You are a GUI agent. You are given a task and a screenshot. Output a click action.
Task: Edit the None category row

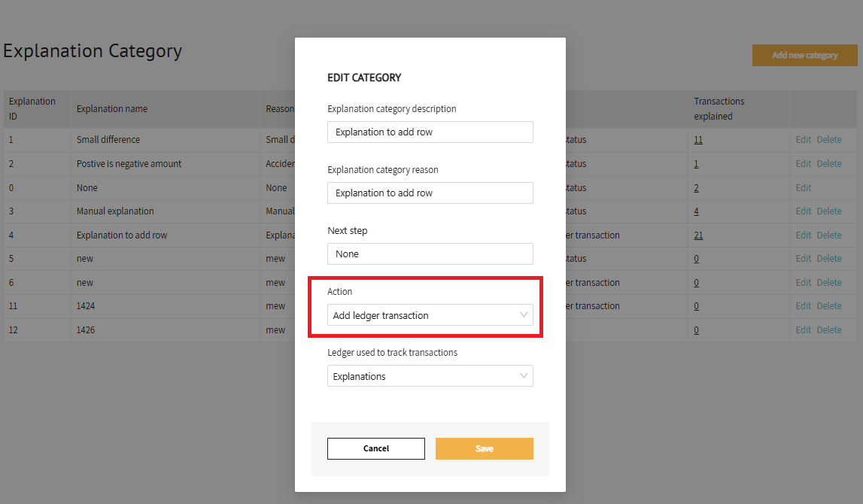(804, 187)
